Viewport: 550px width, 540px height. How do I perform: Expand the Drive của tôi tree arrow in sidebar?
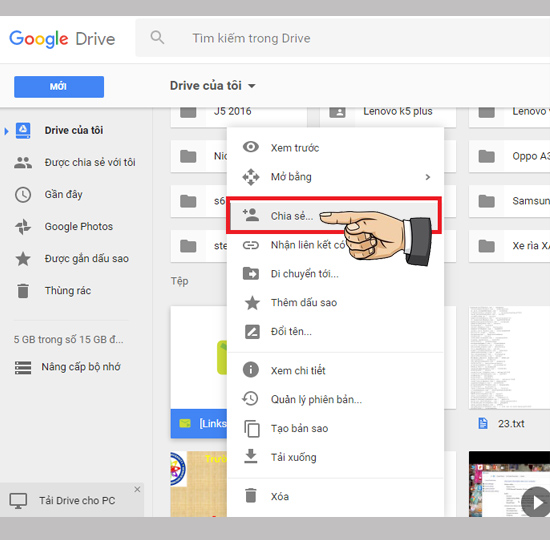click(6, 131)
